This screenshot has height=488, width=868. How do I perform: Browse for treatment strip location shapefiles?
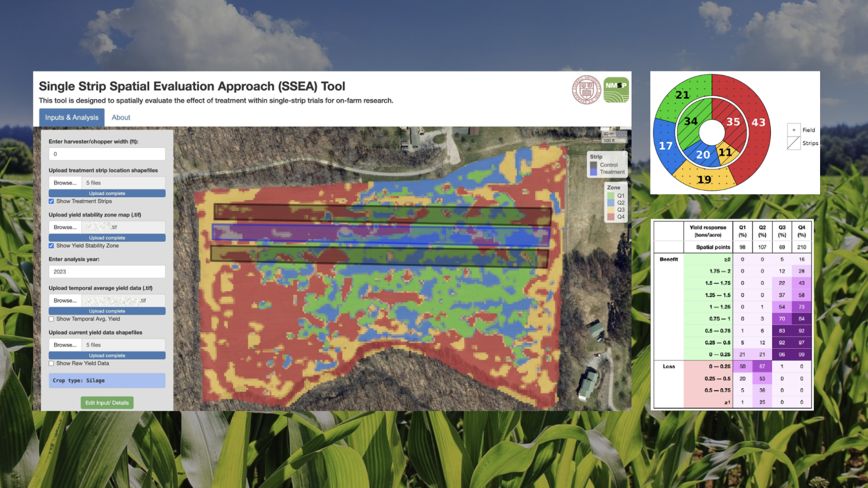[64, 183]
